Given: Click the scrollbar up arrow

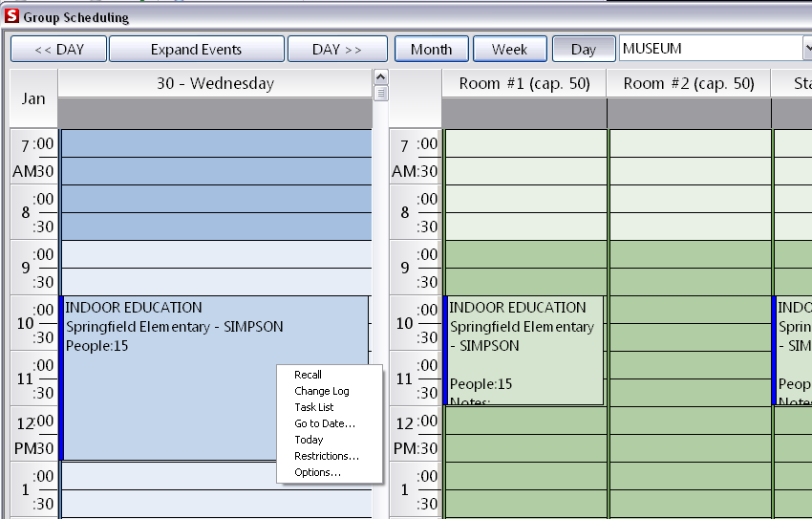Looking at the screenshot, I should point(380,77).
